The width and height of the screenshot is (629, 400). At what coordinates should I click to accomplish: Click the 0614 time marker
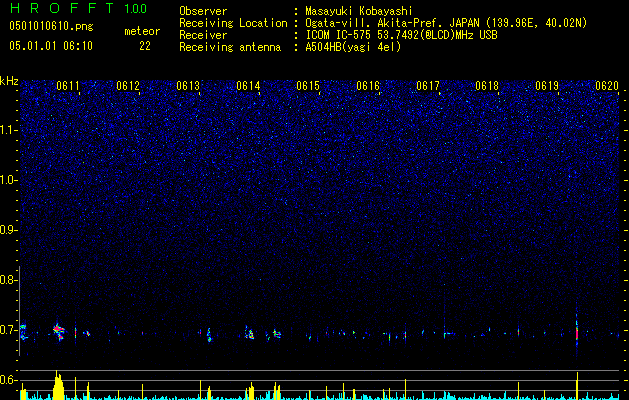click(248, 86)
